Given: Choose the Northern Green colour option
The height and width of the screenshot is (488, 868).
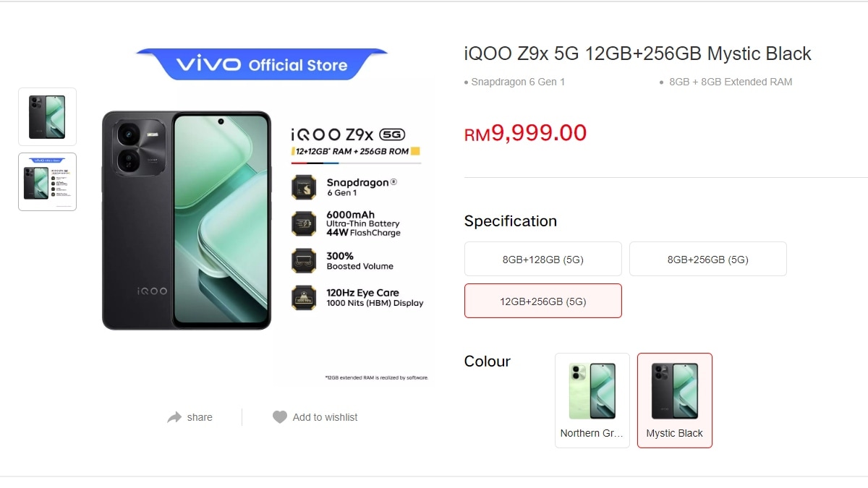Looking at the screenshot, I should [x=592, y=401].
